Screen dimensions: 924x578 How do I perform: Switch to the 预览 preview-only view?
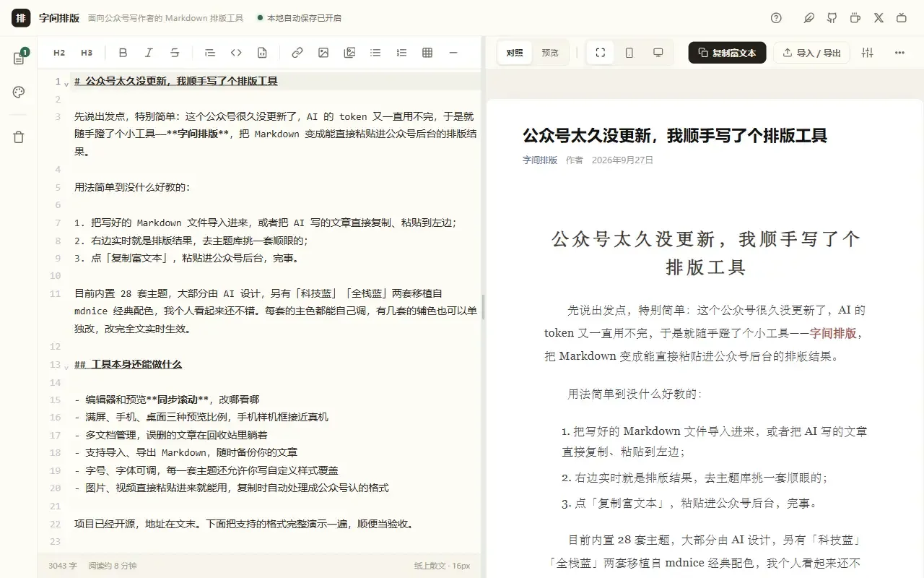550,53
